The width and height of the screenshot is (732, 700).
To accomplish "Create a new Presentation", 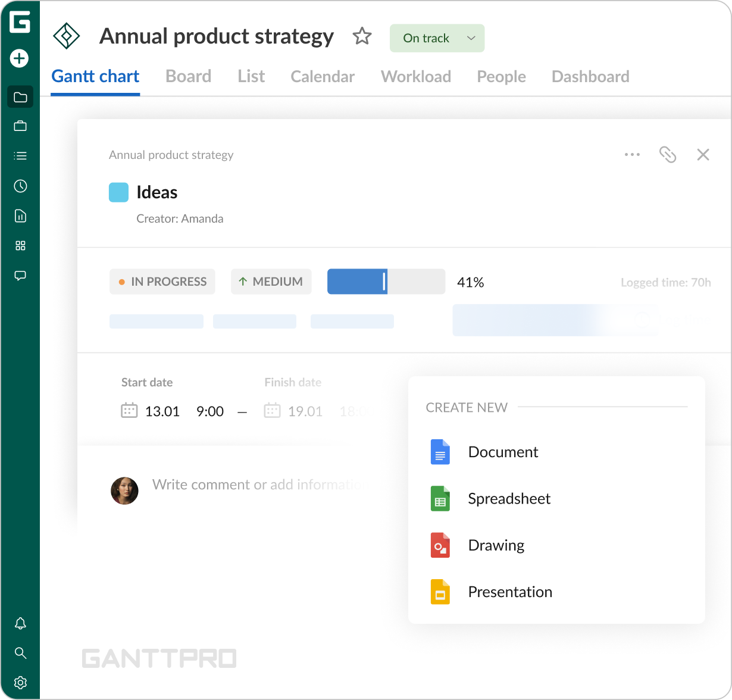I will 509,592.
